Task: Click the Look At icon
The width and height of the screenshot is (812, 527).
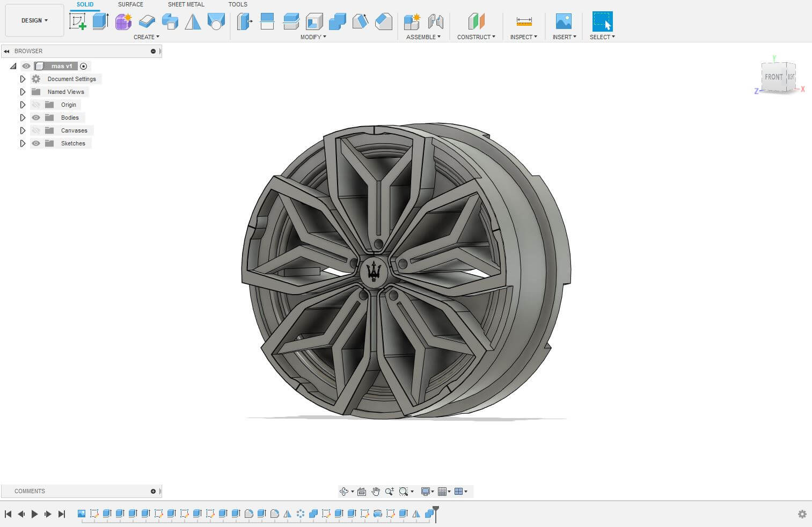Action: (x=362, y=491)
